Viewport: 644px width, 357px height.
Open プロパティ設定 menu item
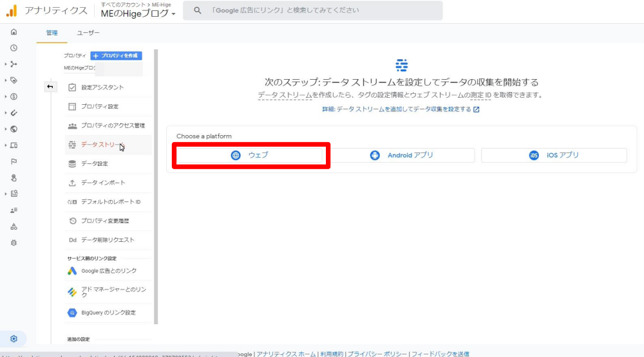click(108, 106)
